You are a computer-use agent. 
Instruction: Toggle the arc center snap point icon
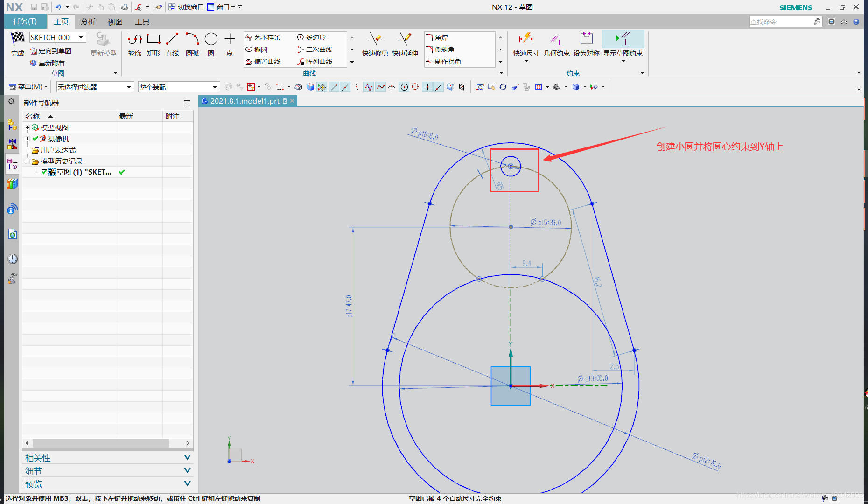pos(404,87)
